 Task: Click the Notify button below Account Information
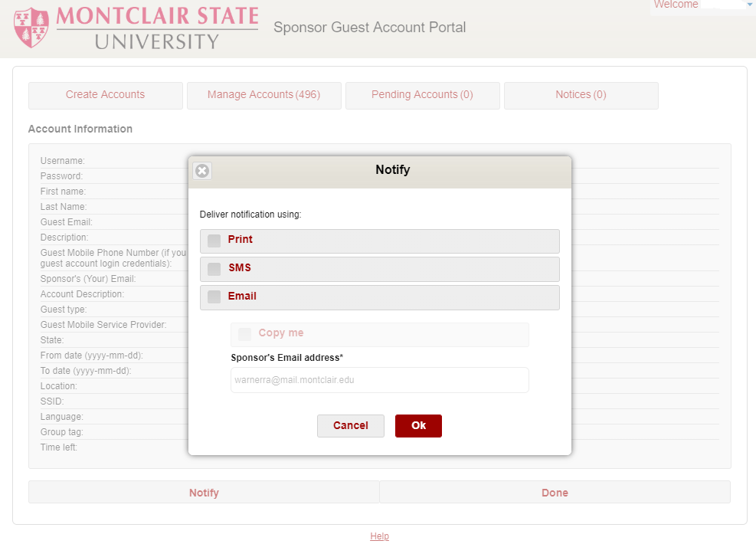tap(204, 493)
